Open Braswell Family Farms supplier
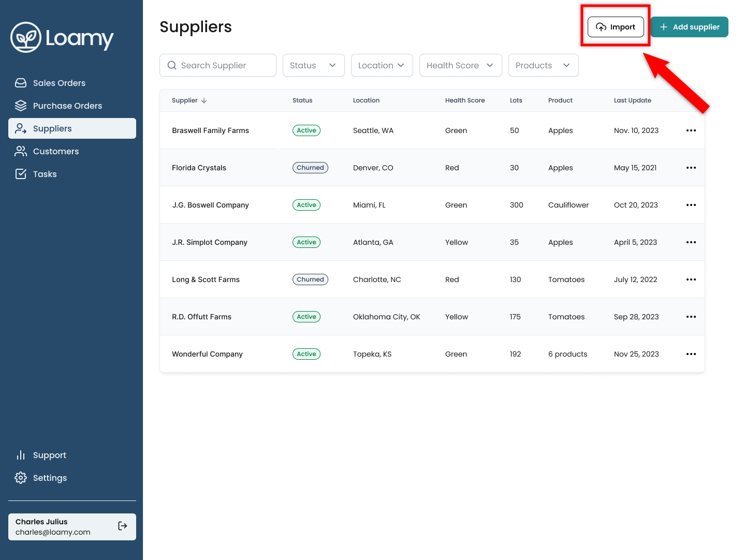The height and width of the screenshot is (560, 746). point(210,130)
